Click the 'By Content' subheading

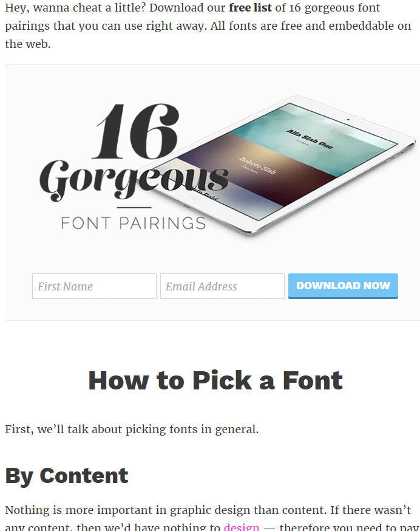coord(67,476)
